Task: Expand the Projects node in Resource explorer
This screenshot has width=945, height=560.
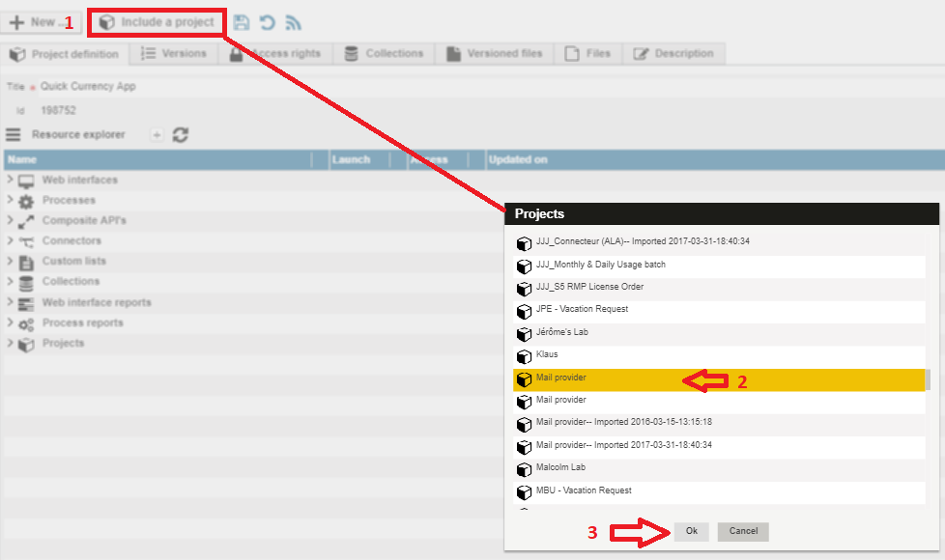Action: [x=10, y=342]
